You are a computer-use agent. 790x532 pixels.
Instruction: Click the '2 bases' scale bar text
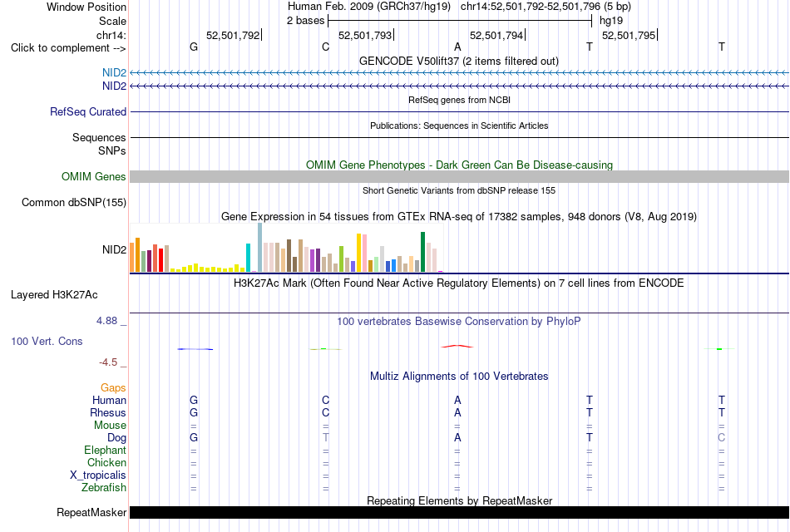pyautogui.click(x=306, y=21)
